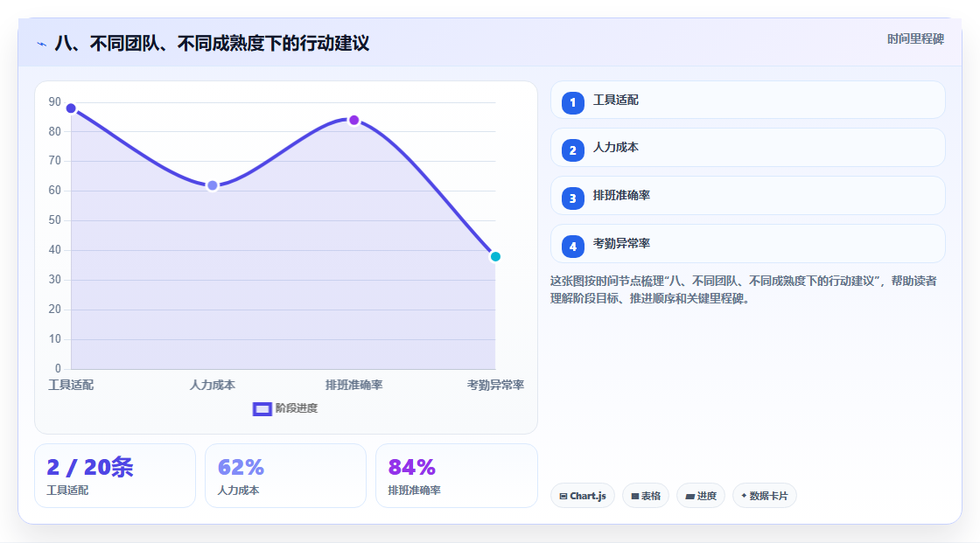Click the 阶段进度 legend text
The width and height of the screenshot is (980, 543).
(x=297, y=408)
